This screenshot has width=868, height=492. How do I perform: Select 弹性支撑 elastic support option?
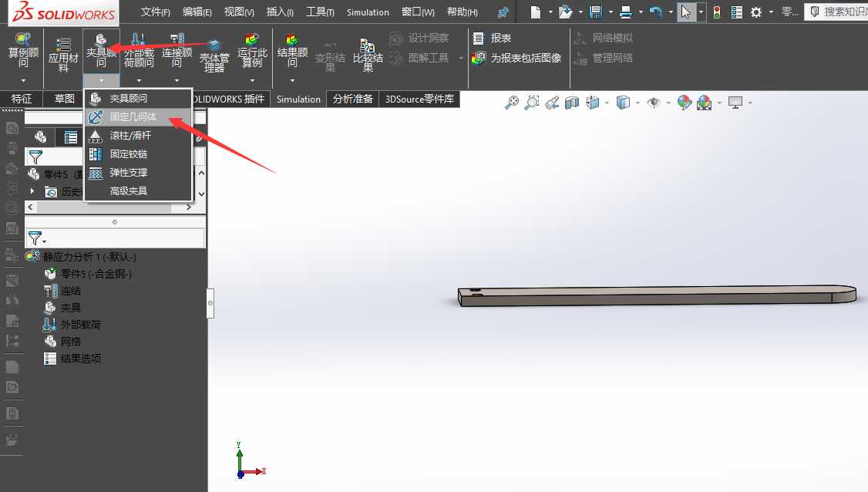(x=138, y=172)
